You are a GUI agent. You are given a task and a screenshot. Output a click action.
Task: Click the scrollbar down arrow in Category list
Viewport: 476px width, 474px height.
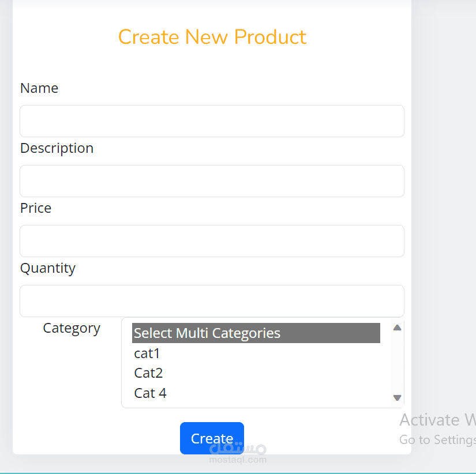pos(397,397)
